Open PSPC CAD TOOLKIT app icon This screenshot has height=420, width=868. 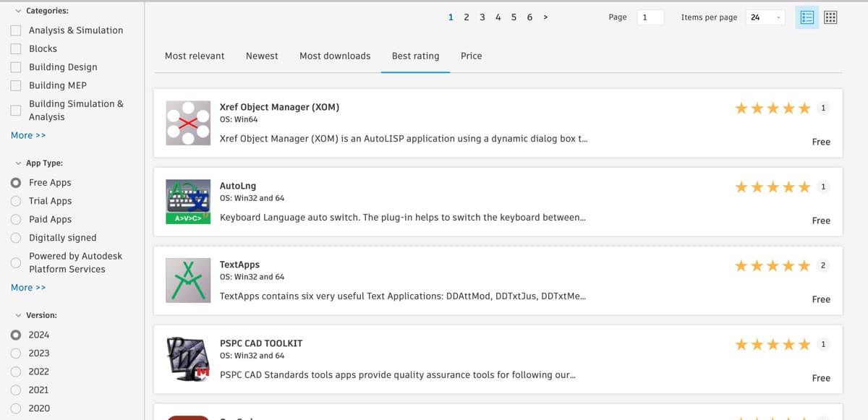coord(188,359)
